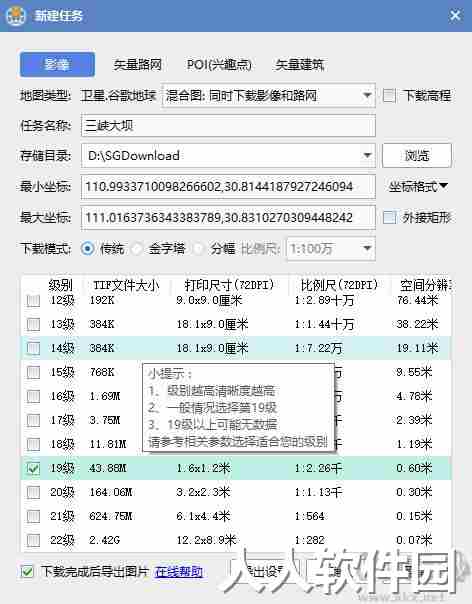This screenshot has width=472, height=604.
Task: Focus the 最小坐标 input field
Action: pos(228,186)
